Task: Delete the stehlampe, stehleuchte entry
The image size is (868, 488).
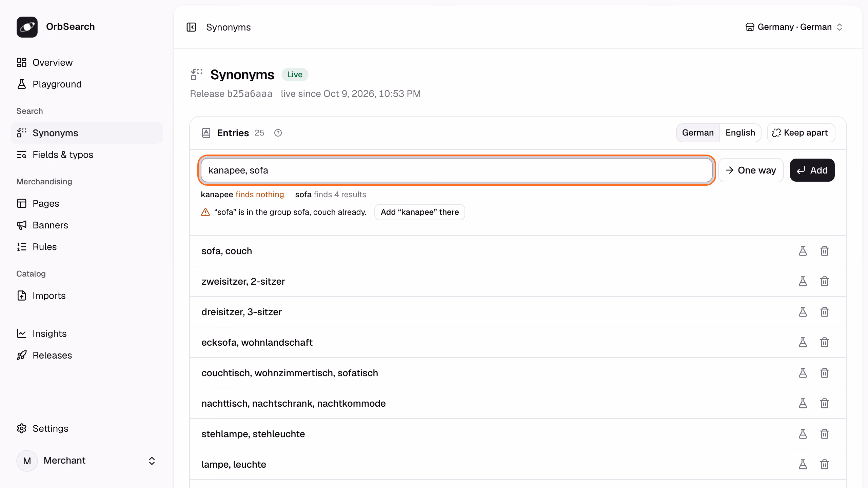Action: 825,434
